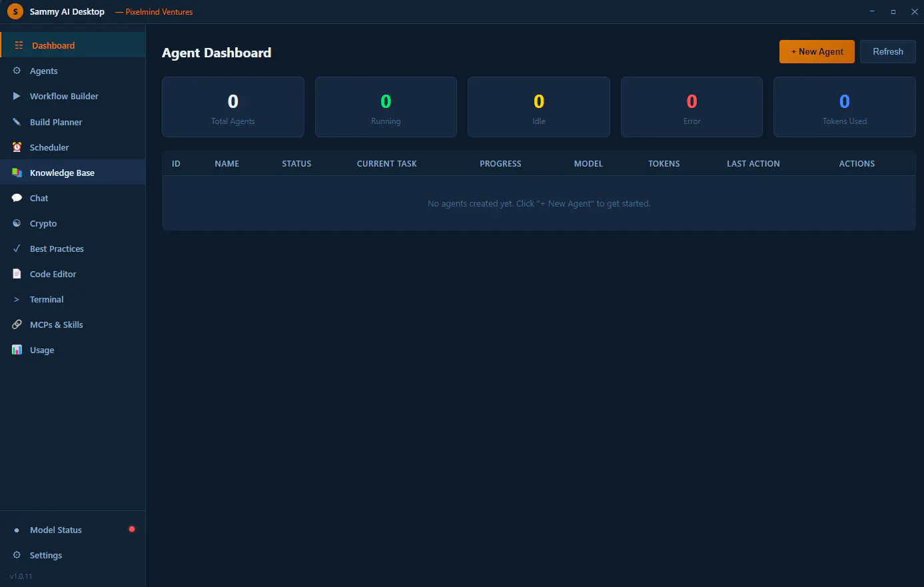Click the Workflow Builder play icon

coord(17,96)
